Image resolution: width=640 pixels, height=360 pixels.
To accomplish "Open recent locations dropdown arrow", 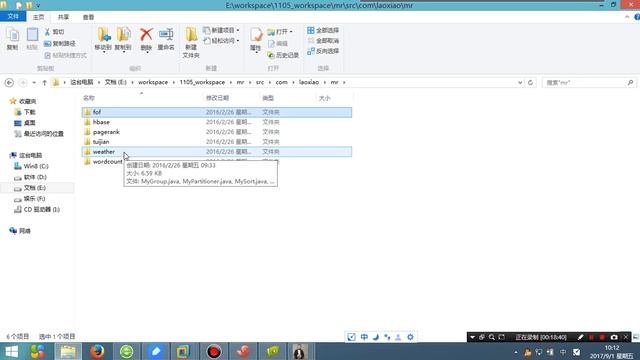I will pyautogui.click(x=34, y=82).
